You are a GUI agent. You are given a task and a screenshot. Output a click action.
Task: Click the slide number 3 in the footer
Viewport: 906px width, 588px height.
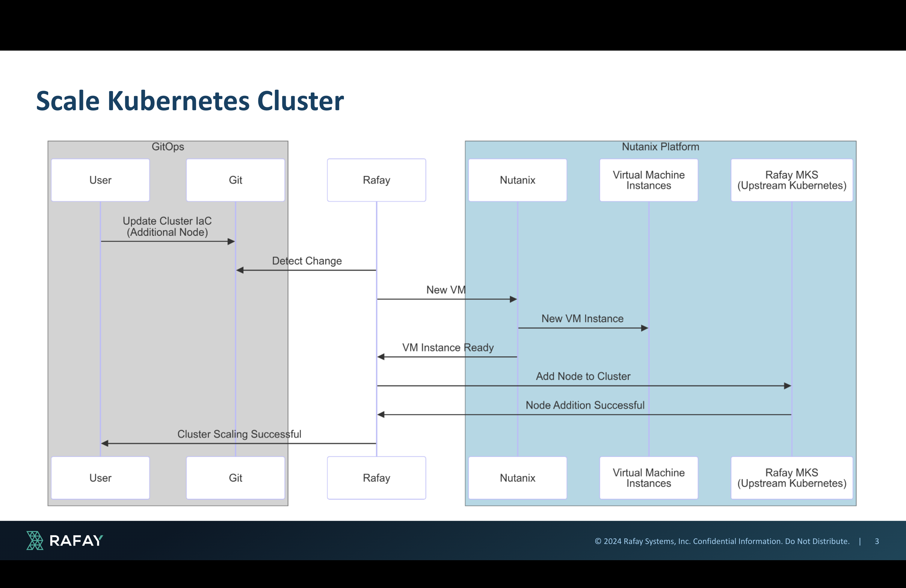click(x=877, y=541)
